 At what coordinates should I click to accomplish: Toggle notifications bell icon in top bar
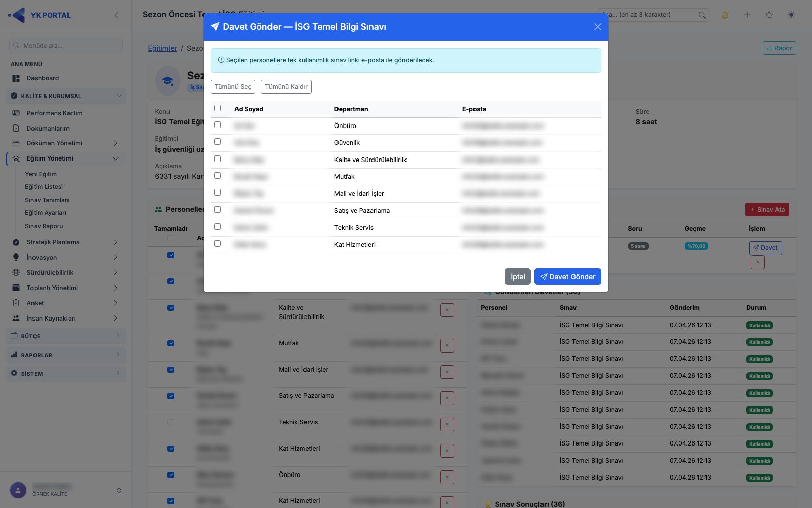click(x=725, y=15)
